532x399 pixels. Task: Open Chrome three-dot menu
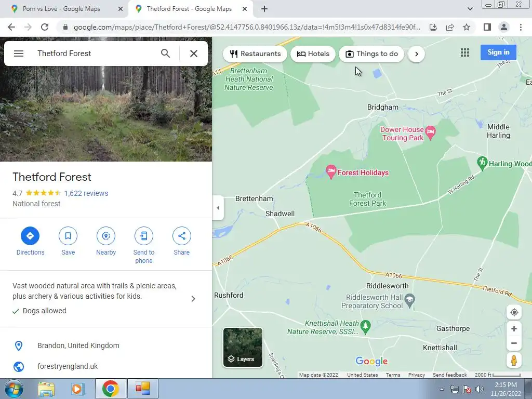tap(521, 27)
